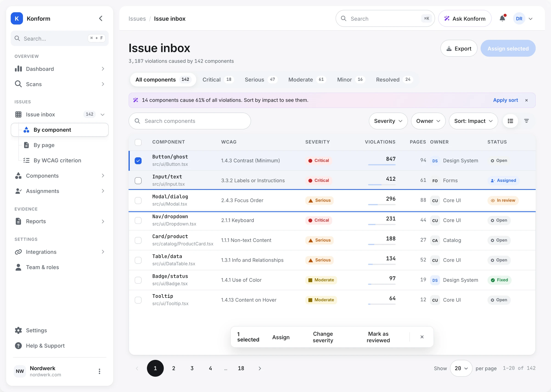Screen dimensions: 551x392
Task: Click the DR user avatar
Action: (519, 19)
